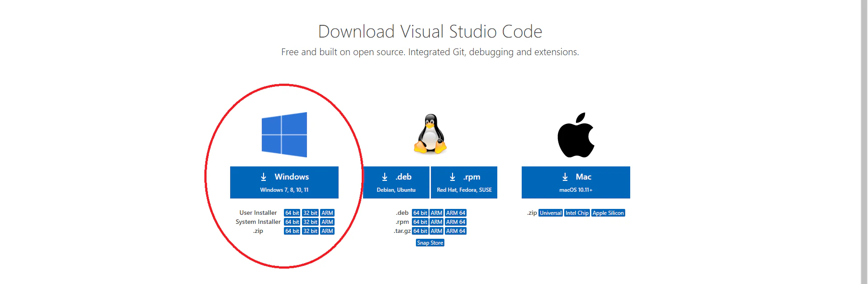Click the Mac '.zip' row label
The height and width of the screenshot is (284, 868).
[532, 213]
